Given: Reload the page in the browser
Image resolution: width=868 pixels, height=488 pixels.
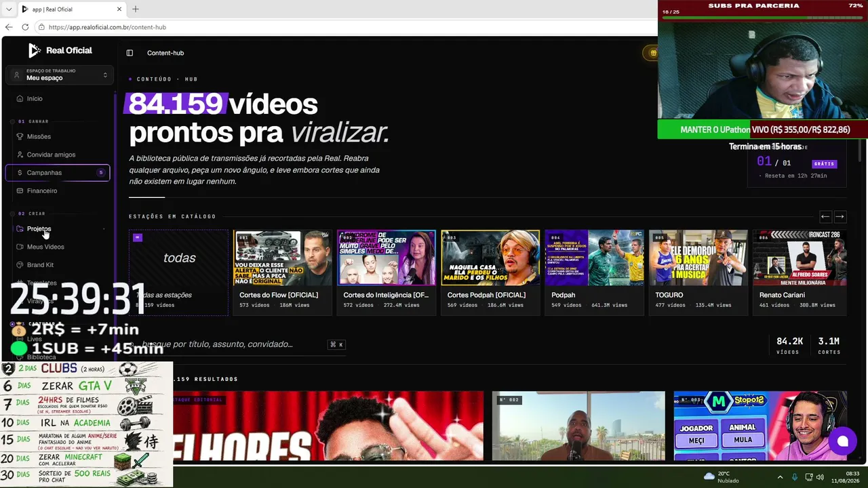Looking at the screenshot, I should click(x=25, y=27).
